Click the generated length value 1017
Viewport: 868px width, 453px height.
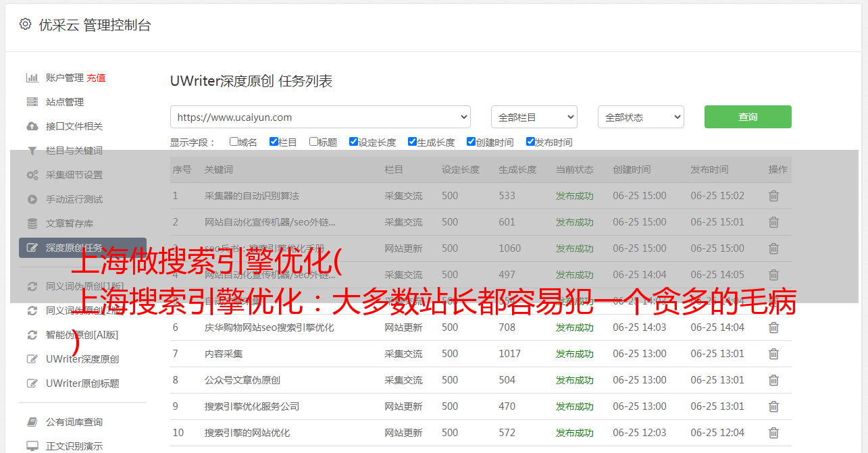(x=510, y=354)
